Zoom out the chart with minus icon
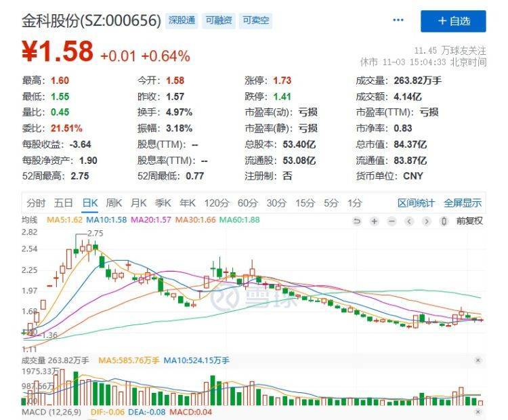The image size is (508, 420). 391,221
